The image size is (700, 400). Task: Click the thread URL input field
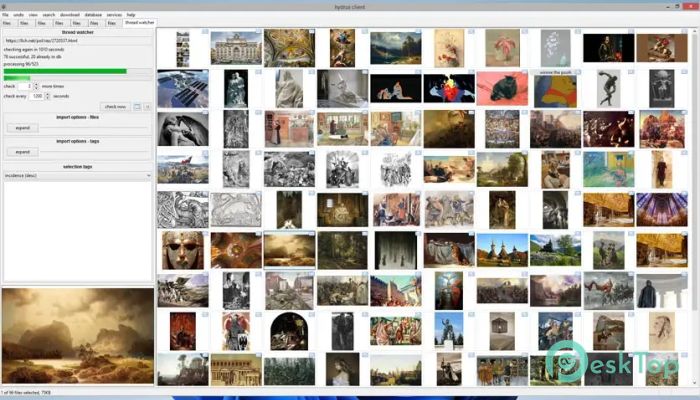pyautogui.click(x=78, y=41)
